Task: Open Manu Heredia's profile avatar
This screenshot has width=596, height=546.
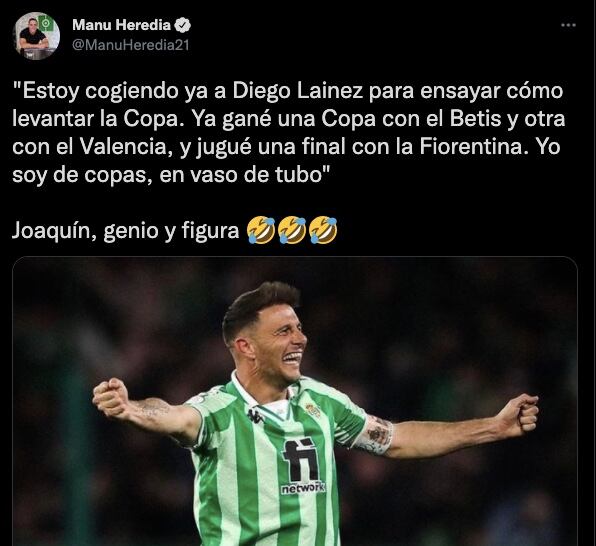Action: coord(37,36)
